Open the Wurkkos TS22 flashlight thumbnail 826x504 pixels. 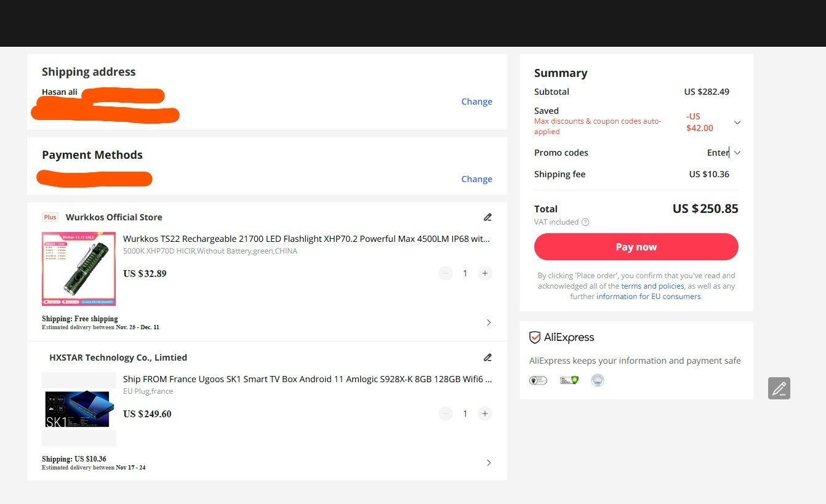point(79,269)
